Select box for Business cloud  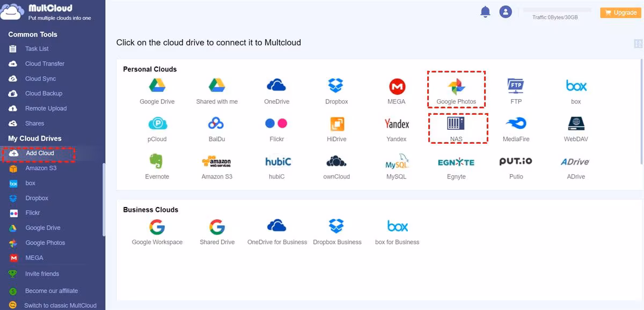pos(397,226)
